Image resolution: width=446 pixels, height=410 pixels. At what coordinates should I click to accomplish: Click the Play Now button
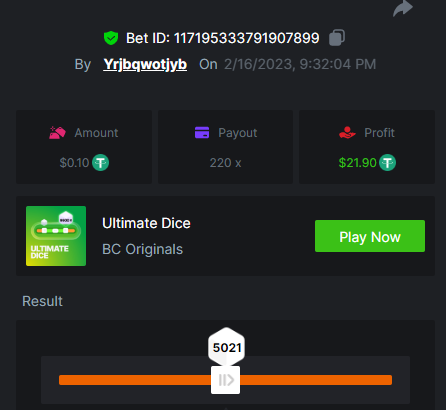click(370, 236)
